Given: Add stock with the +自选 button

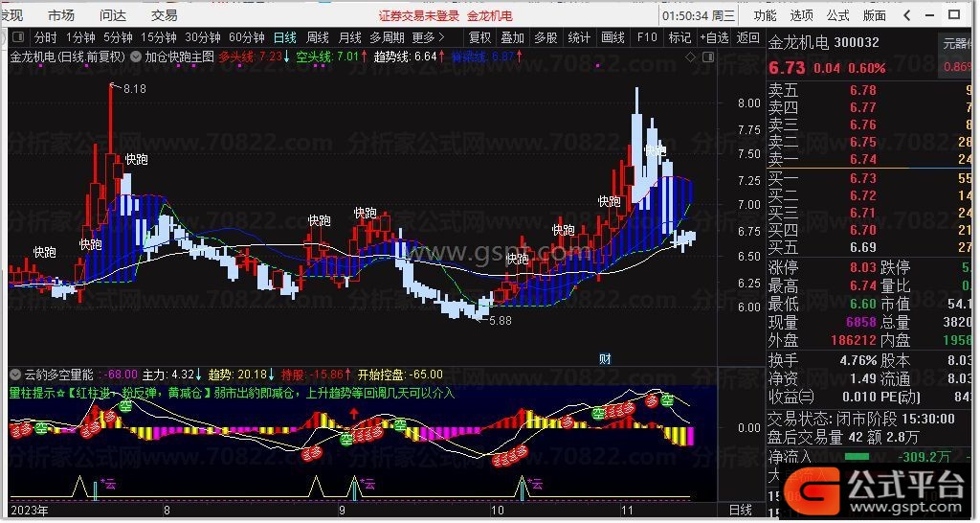Looking at the screenshot, I should coord(714,37).
